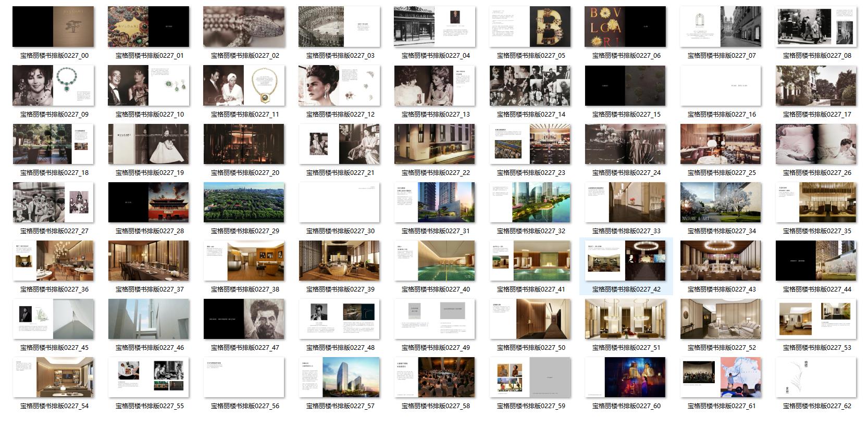Click file name 宝格丽楼书排版0227_30
Viewport: 868px width, 429px height.
(340, 231)
